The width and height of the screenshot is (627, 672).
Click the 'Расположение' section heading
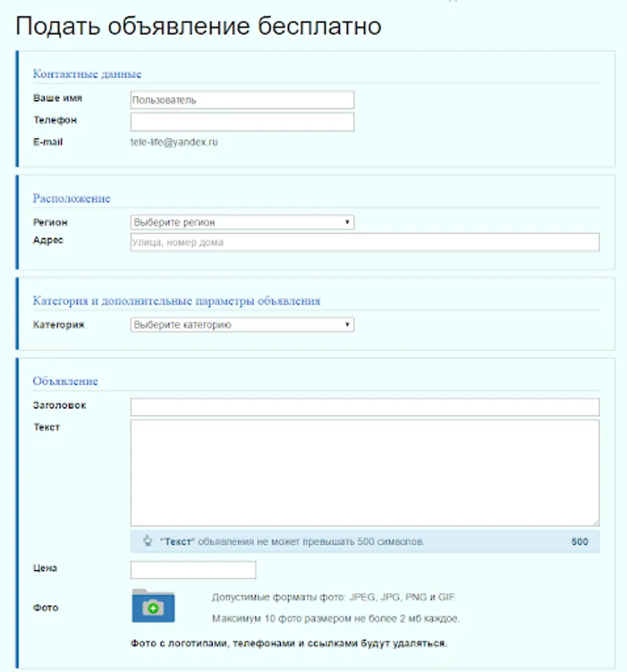(x=72, y=198)
